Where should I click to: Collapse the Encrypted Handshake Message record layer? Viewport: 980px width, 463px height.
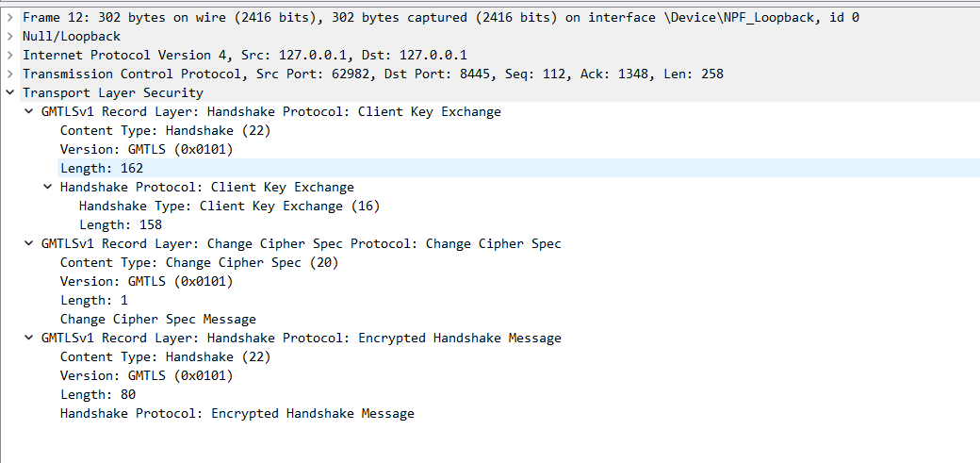click(28, 338)
